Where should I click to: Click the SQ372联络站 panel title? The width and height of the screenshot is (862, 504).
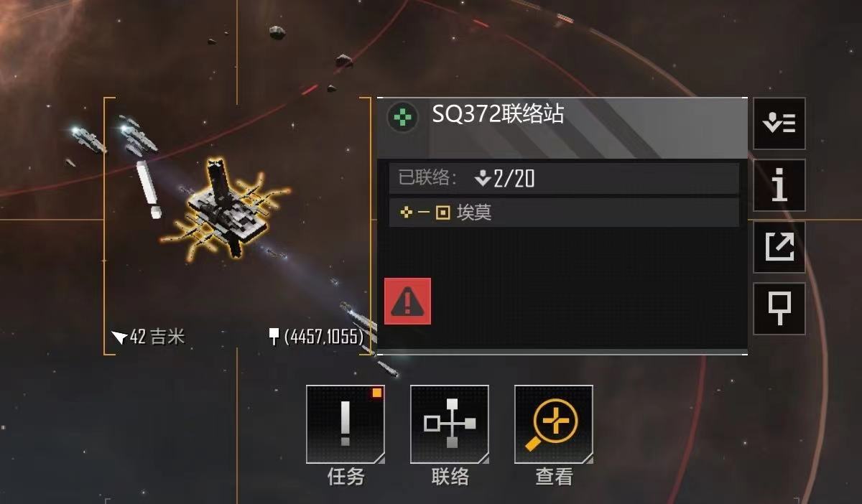click(498, 114)
